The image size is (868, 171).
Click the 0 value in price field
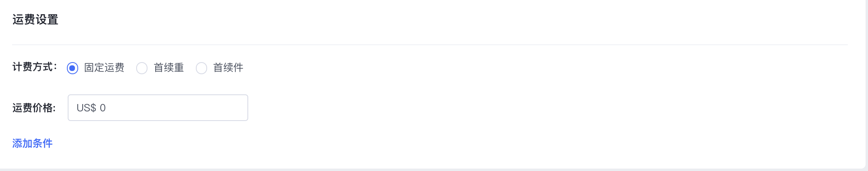tap(103, 108)
